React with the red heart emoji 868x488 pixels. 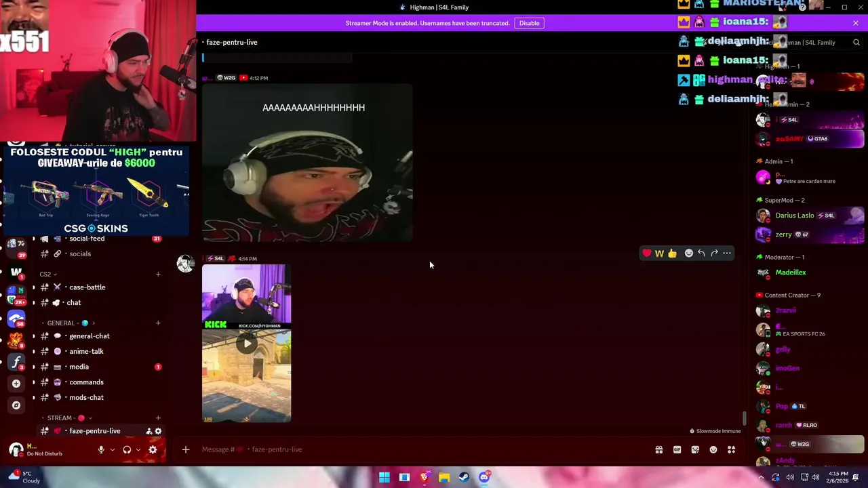pyautogui.click(x=647, y=253)
